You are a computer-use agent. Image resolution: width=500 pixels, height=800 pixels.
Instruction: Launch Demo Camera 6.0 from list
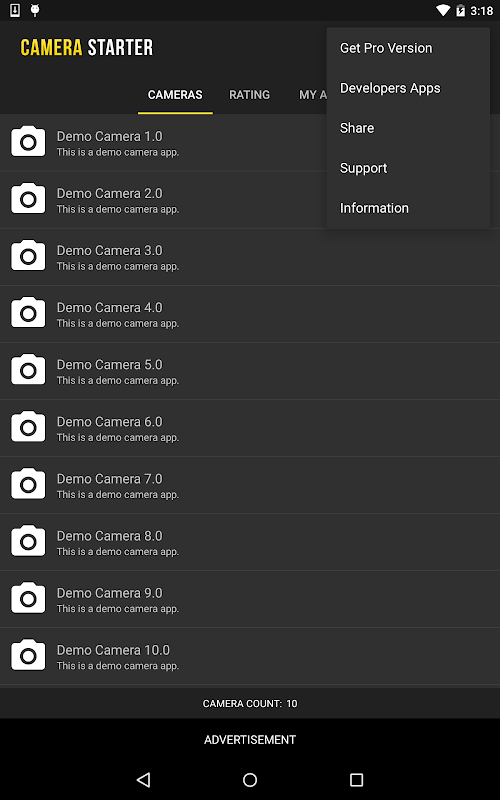(250, 428)
